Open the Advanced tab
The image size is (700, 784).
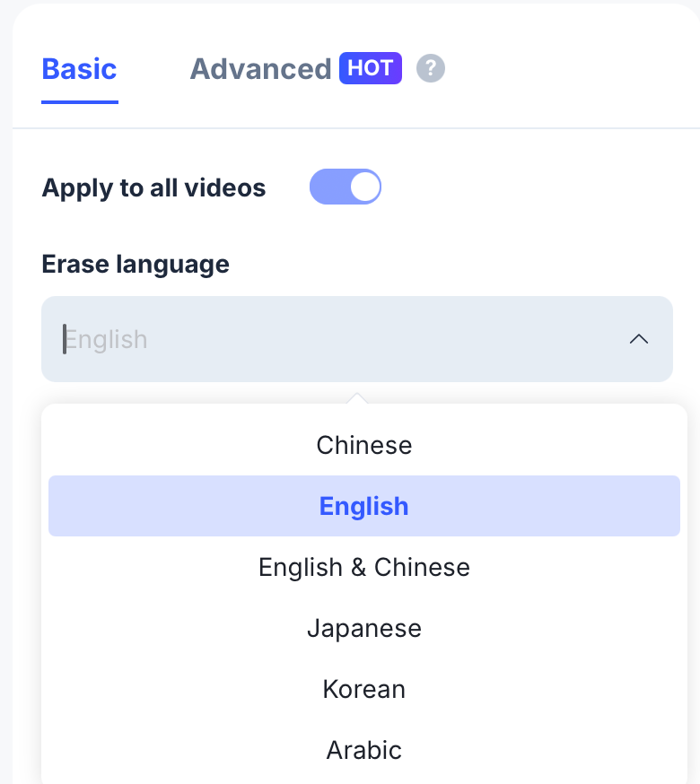click(x=260, y=69)
